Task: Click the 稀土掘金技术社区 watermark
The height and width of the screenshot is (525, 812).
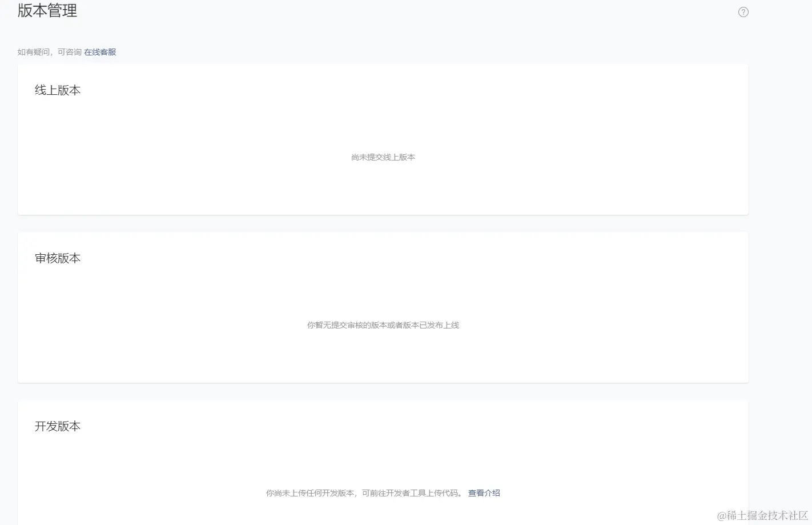Action: tap(762, 515)
